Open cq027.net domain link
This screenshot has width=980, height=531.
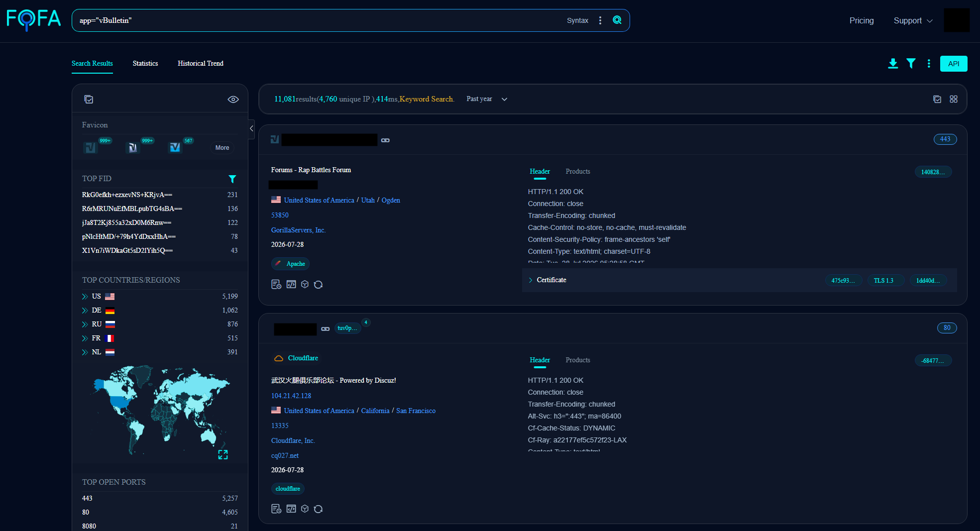(285, 456)
